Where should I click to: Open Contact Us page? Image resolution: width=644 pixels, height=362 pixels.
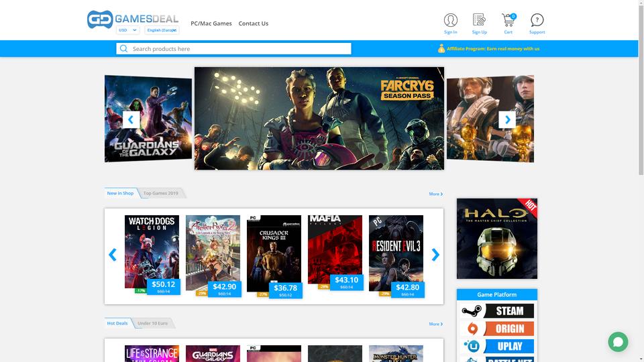tap(254, 23)
